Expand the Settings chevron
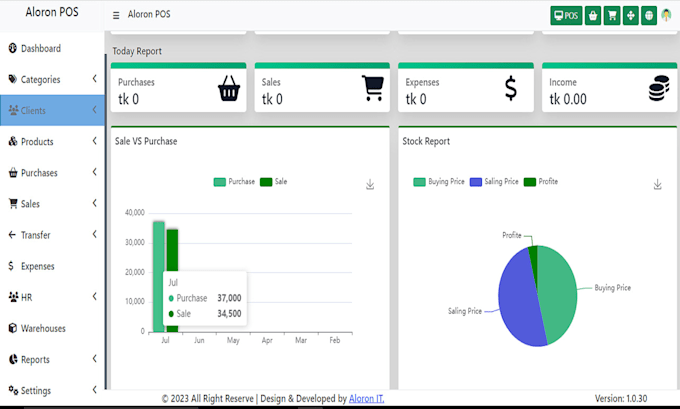Screen dimensions: 680x409 (95, 389)
